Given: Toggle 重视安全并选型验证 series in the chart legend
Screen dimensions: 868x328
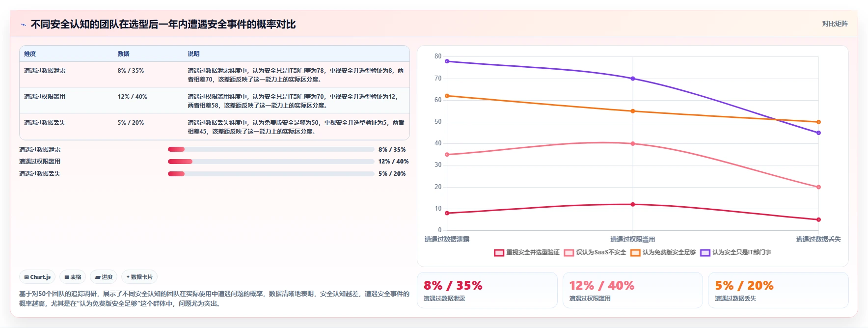Looking at the screenshot, I should tap(527, 252).
